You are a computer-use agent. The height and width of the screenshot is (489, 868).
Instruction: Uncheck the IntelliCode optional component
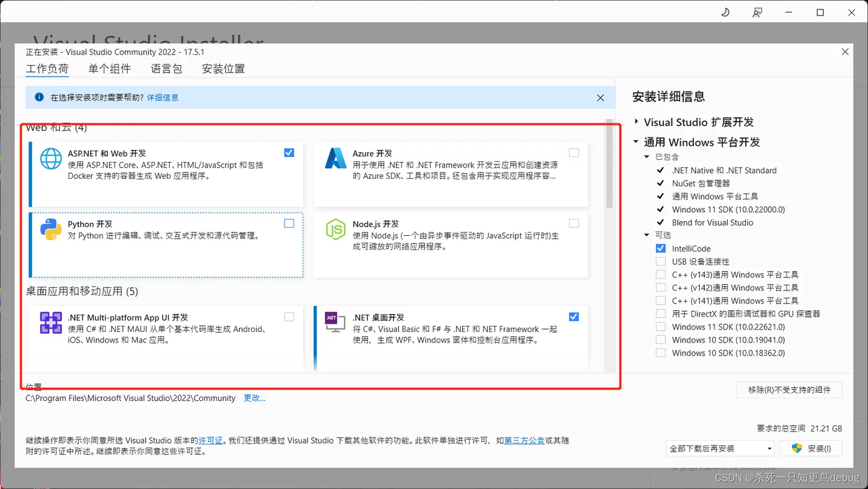click(x=660, y=248)
